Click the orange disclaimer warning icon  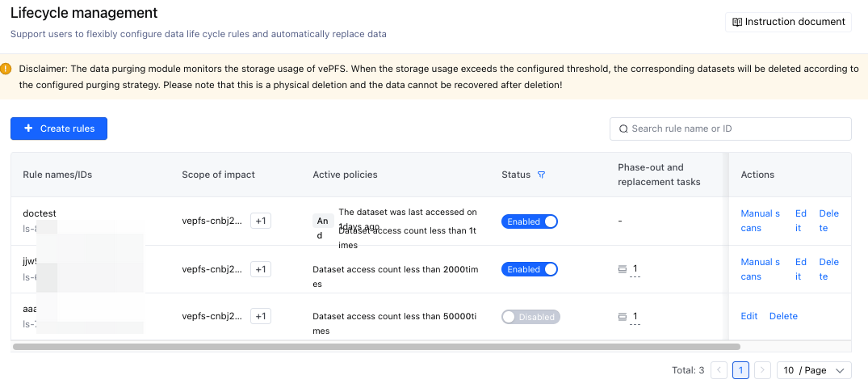[x=6, y=69]
